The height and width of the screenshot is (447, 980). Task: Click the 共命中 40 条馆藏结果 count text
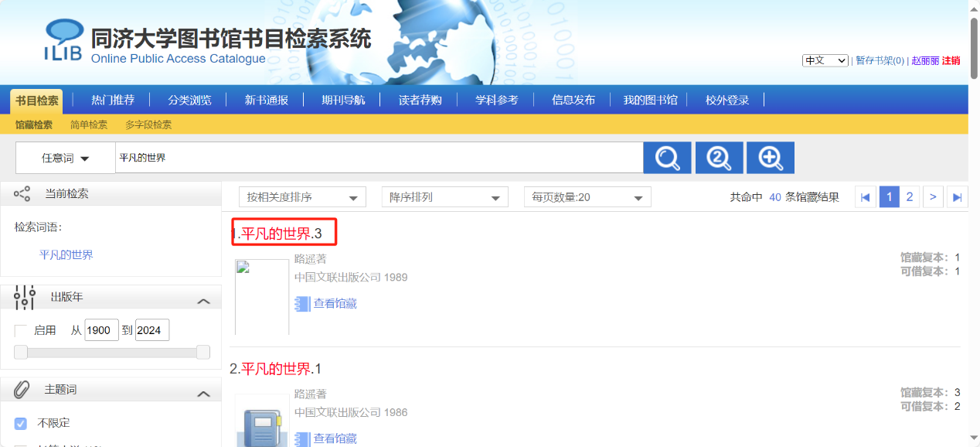pos(784,197)
